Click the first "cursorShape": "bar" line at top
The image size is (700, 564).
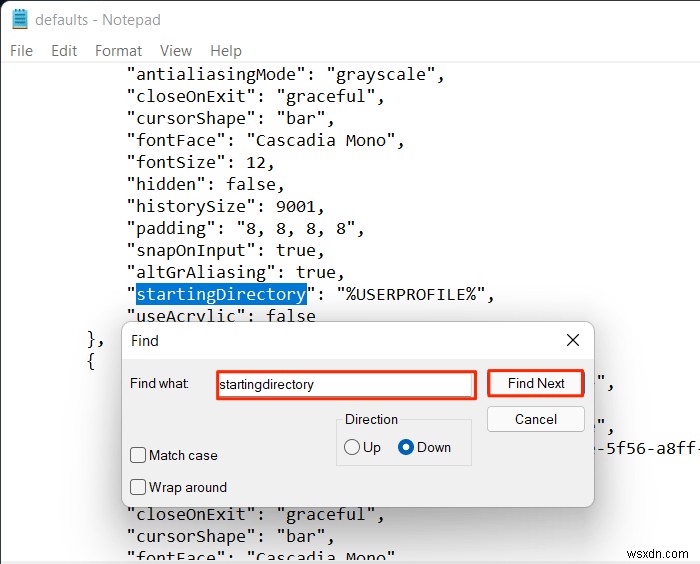231,119
